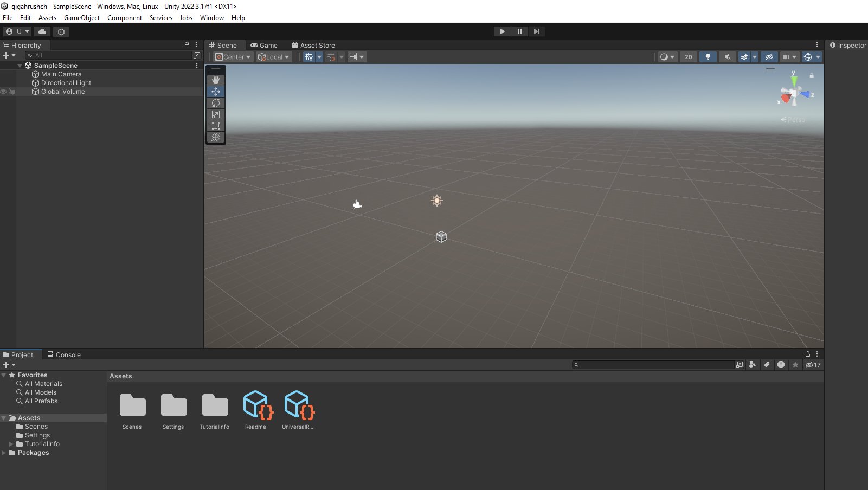The image size is (868, 490).
Task: Toggle 2D view mode
Action: coord(688,57)
